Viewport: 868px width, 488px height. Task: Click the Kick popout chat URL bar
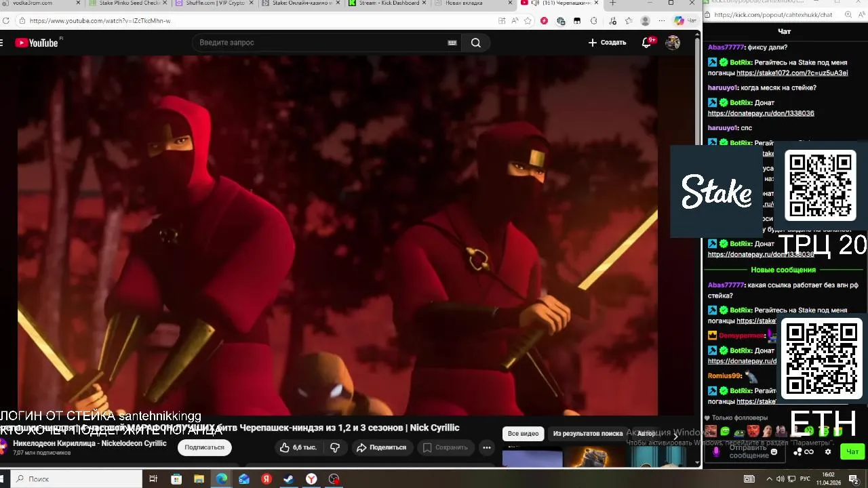pos(773,14)
